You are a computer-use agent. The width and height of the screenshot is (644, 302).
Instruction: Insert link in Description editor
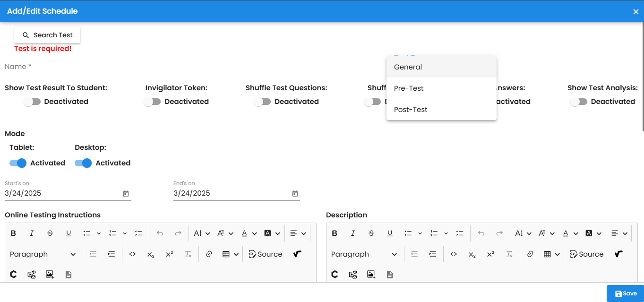pyautogui.click(x=530, y=254)
